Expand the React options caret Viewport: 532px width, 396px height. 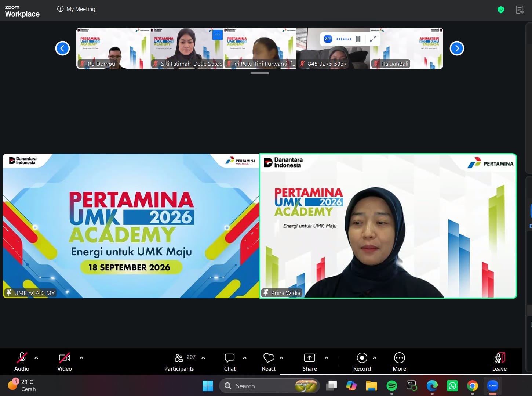(281, 357)
